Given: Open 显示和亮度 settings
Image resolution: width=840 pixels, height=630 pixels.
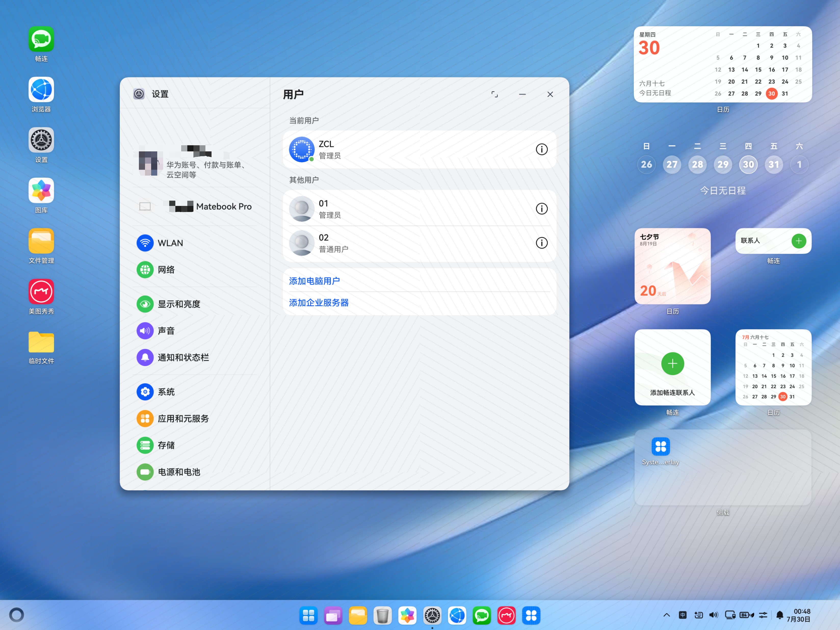Looking at the screenshot, I should 195,304.
